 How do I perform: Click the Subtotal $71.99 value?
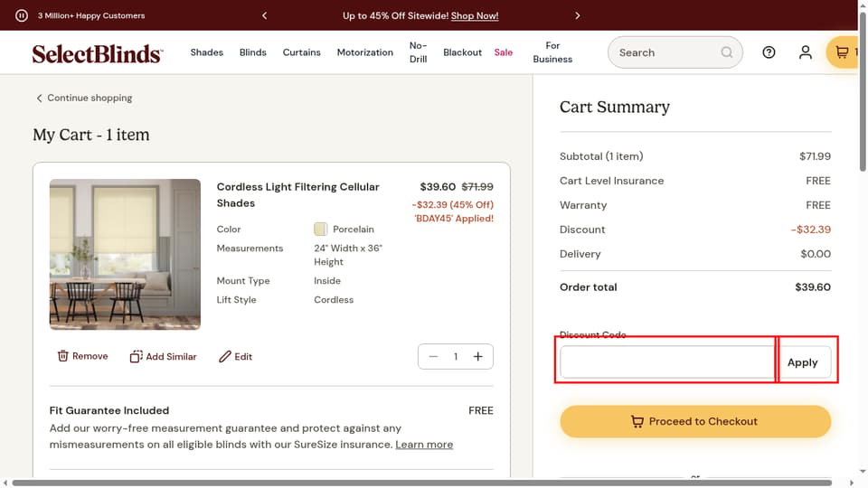815,156
